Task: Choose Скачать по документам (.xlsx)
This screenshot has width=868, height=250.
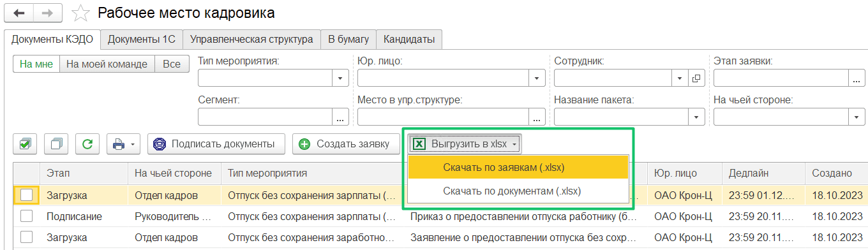Action: point(518,191)
